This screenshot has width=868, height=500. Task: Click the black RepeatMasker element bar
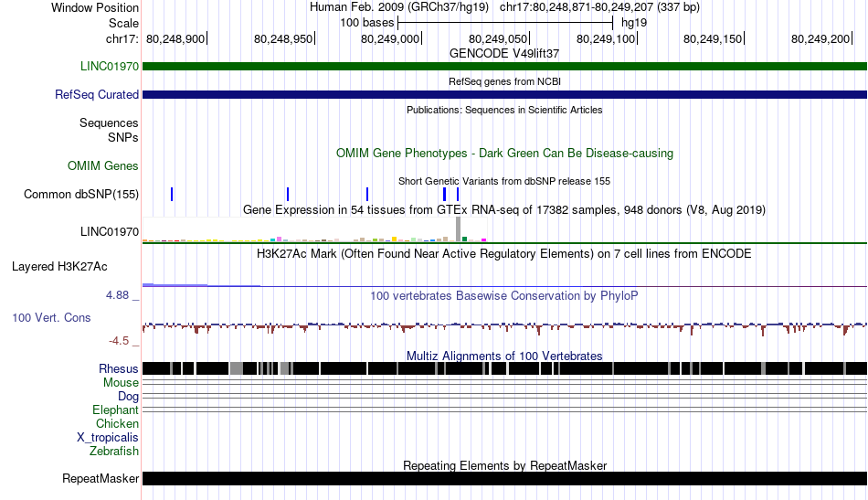coord(504,478)
